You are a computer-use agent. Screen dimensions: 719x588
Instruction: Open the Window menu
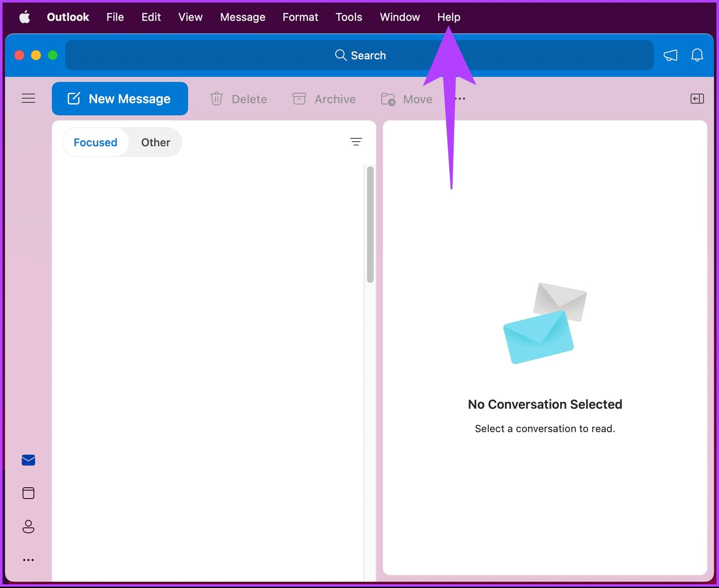[x=400, y=17]
